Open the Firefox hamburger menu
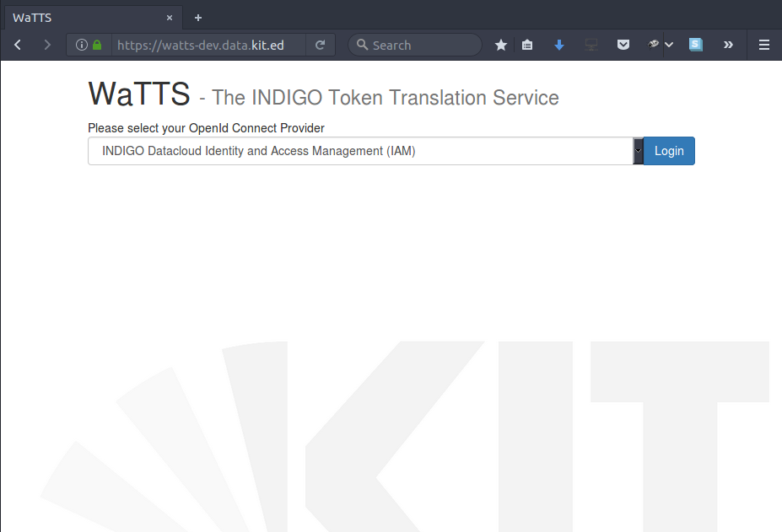 click(764, 45)
